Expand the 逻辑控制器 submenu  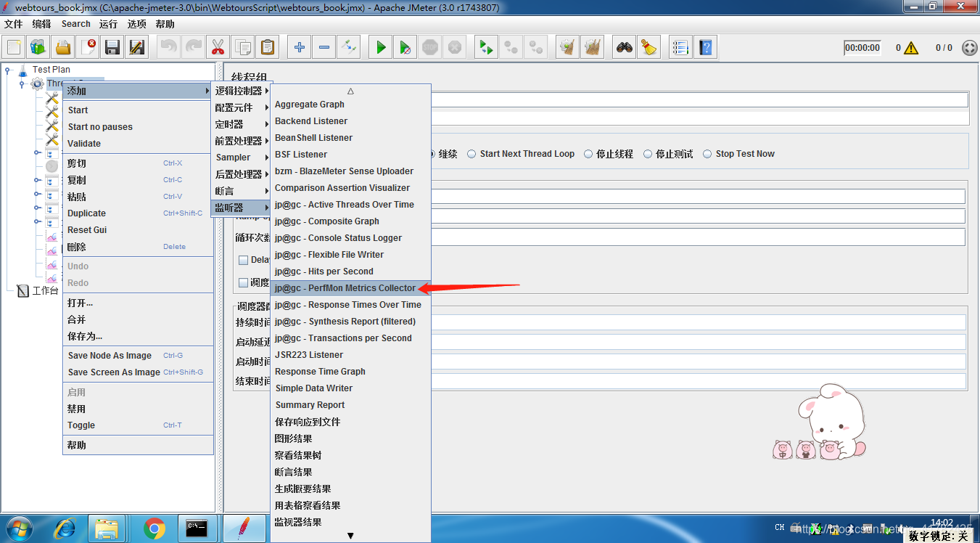[242, 91]
